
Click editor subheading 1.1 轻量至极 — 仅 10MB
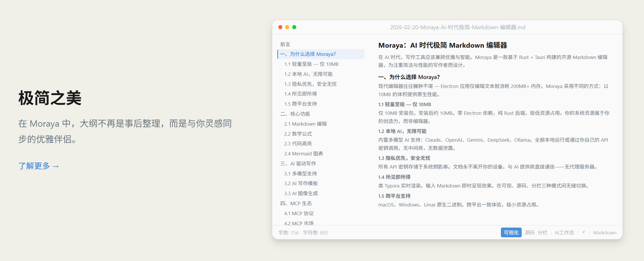(x=405, y=104)
